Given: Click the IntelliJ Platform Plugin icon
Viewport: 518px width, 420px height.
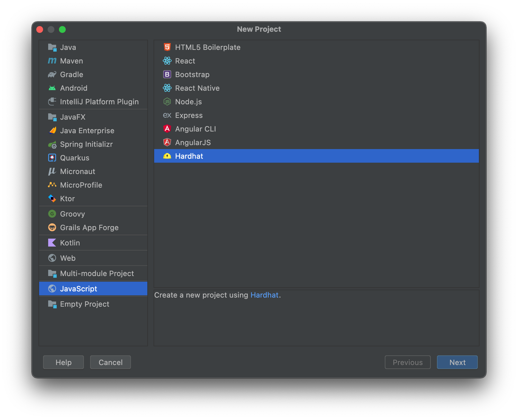Looking at the screenshot, I should (x=52, y=102).
